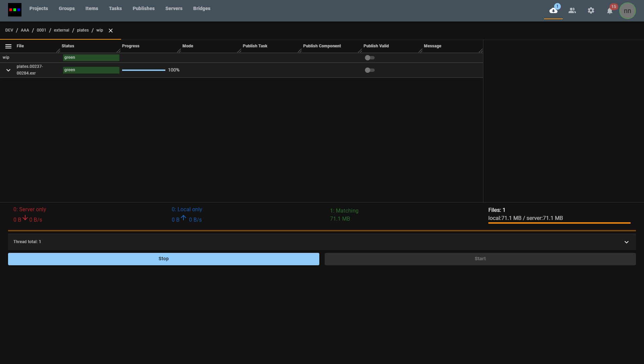Open the Publishes menu

(144, 8)
